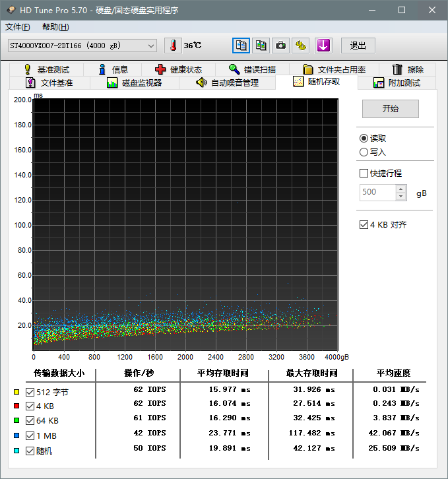448x479 pixels.
Task: Open the 文件(F) menu
Action: 17,27
